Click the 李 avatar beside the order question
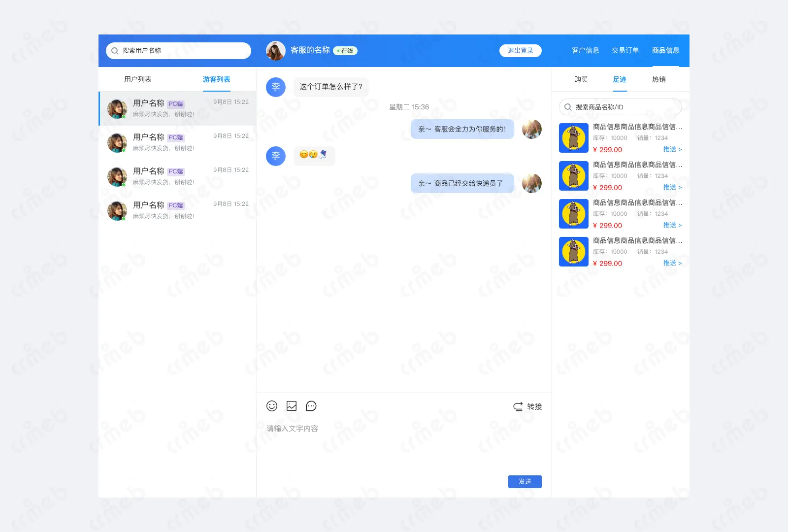 [x=276, y=87]
